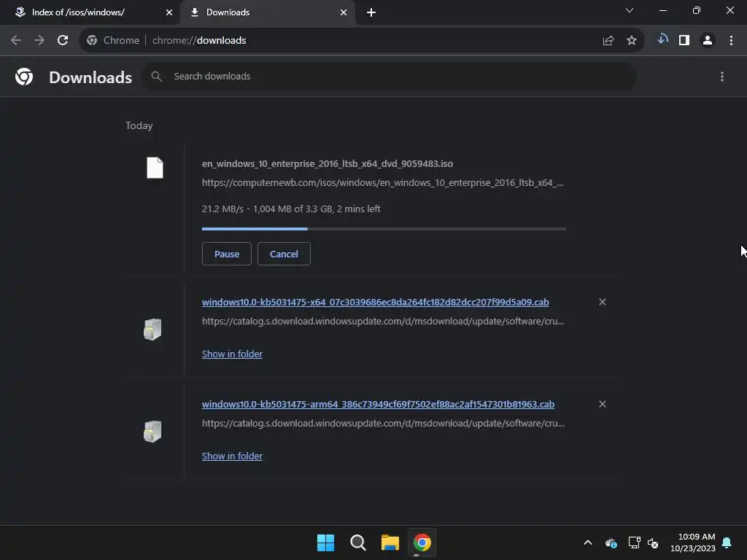Image resolution: width=747 pixels, height=560 pixels.
Task: Click the en_windows_10_enterprise_2016_ltsb ISO filename
Action: coord(328,164)
